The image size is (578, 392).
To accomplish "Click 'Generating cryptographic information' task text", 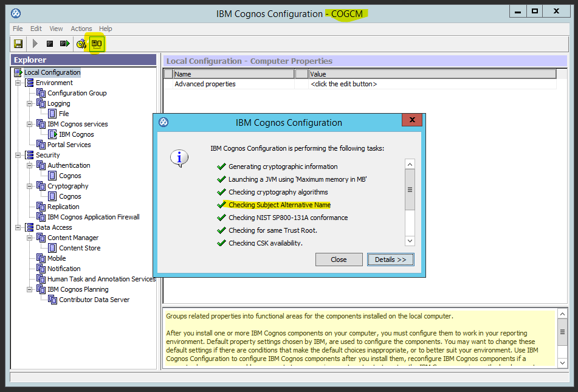I will (x=283, y=167).
